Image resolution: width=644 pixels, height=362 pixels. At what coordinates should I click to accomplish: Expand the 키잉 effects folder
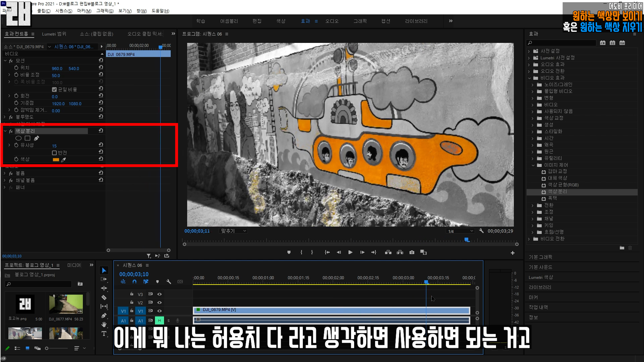click(532, 226)
